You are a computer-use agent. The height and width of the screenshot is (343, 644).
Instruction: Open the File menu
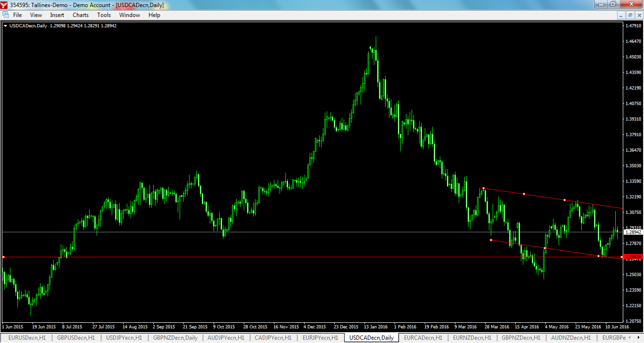pos(17,15)
